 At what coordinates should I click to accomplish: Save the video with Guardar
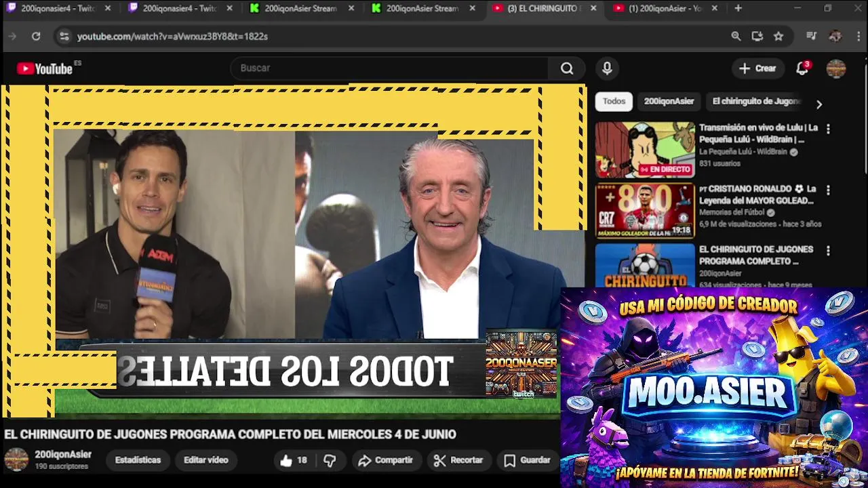[528, 460]
